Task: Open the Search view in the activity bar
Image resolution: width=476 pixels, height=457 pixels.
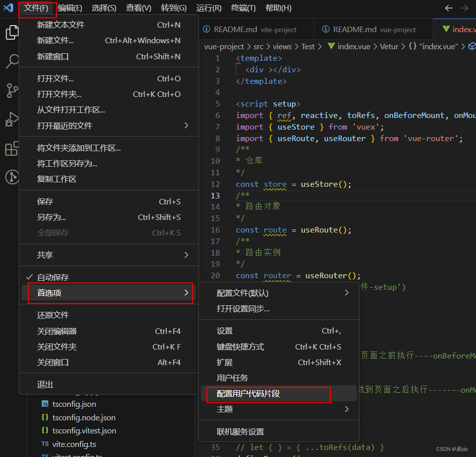Action: click(x=12, y=61)
